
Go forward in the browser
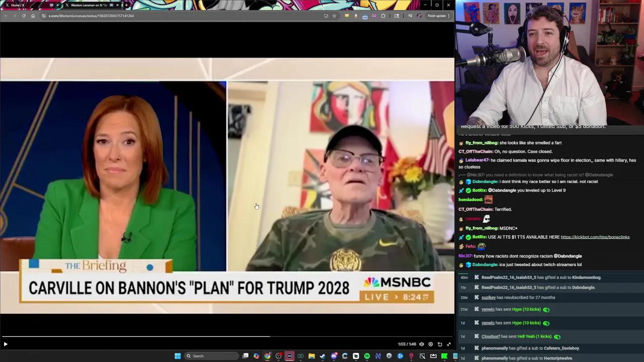click(15, 16)
